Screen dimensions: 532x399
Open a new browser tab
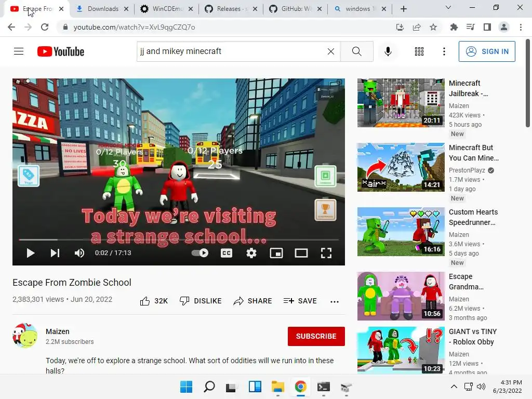click(x=403, y=9)
